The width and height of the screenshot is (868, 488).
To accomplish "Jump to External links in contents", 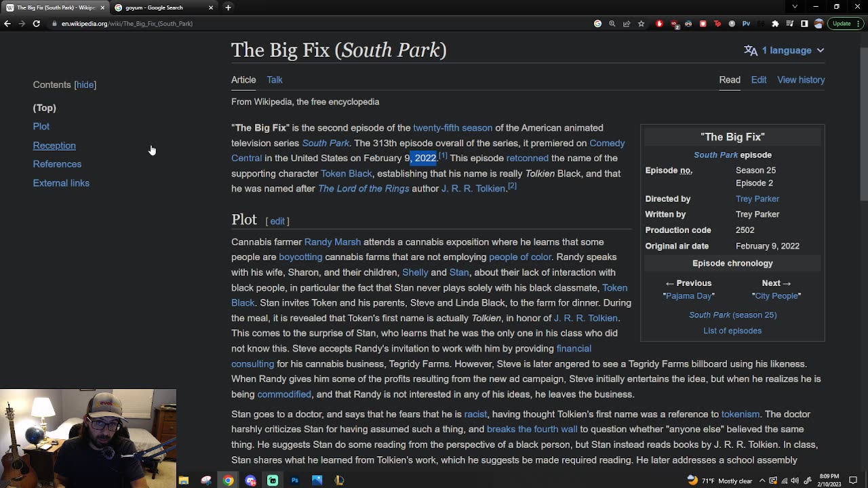I will [61, 183].
